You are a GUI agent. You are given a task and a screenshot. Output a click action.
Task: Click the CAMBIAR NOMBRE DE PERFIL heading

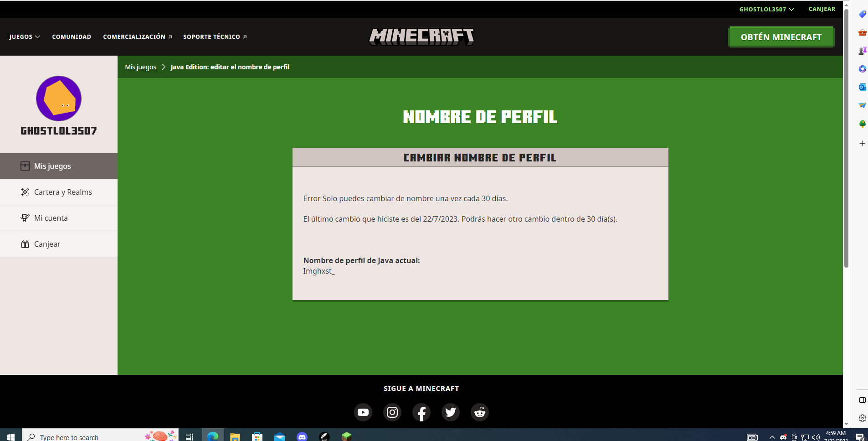click(x=480, y=157)
